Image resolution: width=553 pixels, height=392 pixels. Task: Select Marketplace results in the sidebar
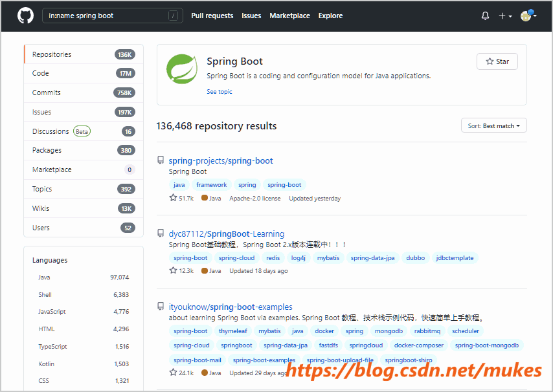coord(84,169)
